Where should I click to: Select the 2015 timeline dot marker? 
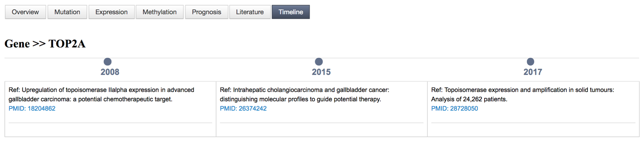[319, 62]
